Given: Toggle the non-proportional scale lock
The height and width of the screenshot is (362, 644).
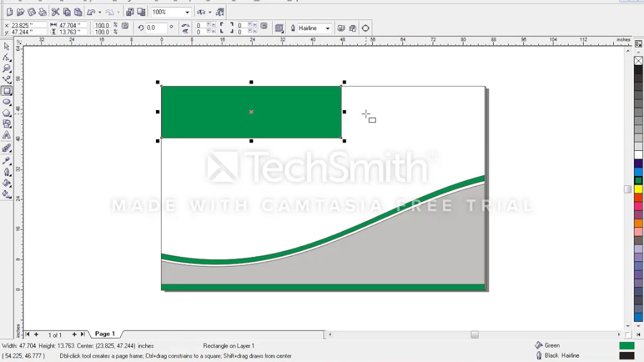Looking at the screenshot, I should (125, 26).
